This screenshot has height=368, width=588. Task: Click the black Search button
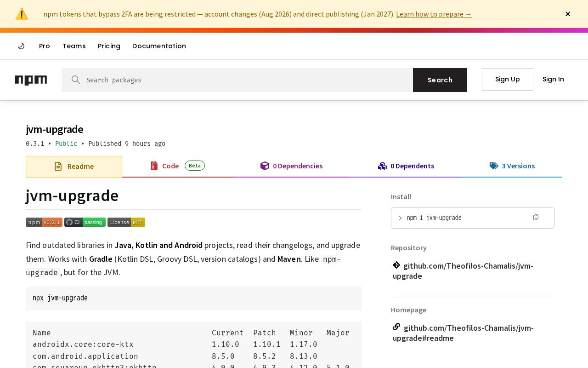click(x=440, y=80)
